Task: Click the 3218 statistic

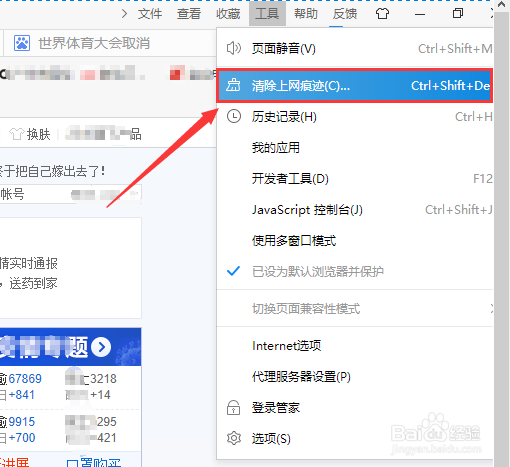Action: pyautogui.click(x=103, y=379)
